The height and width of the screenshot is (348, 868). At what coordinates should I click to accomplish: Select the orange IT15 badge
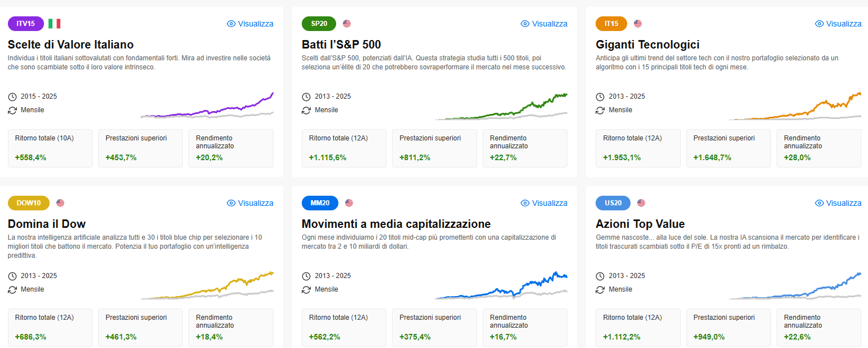(x=611, y=24)
